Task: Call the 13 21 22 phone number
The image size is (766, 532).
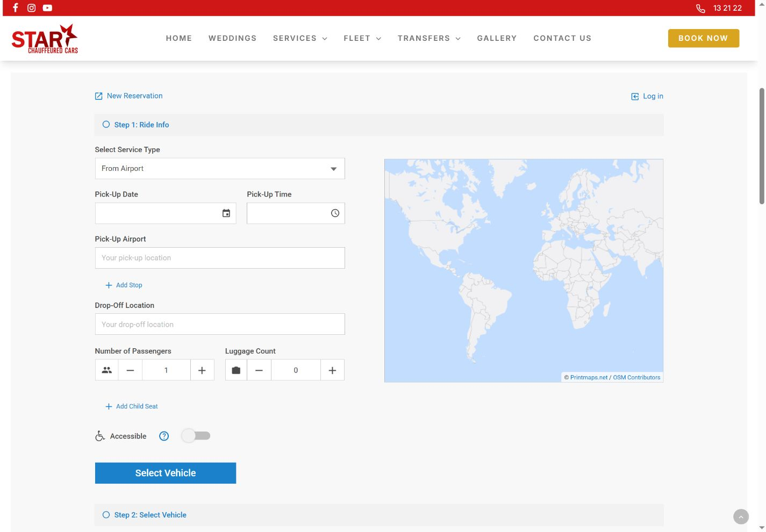Action: [x=727, y=8]
